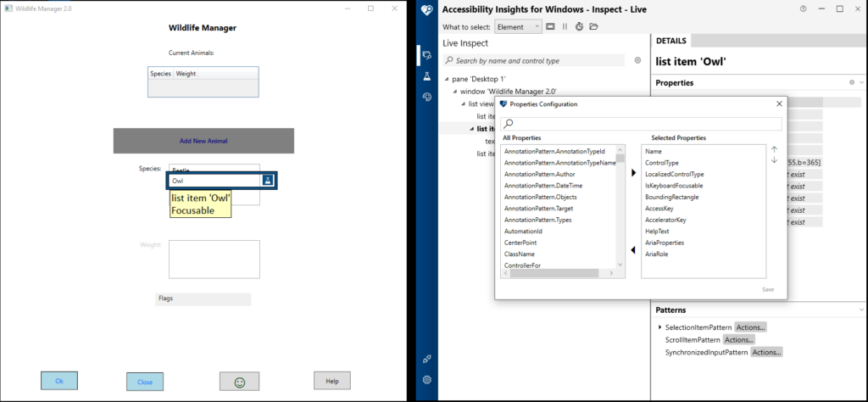
Task: Collapse the pane 'Desktop 1' tree node
Action: [x=447, y=79]
